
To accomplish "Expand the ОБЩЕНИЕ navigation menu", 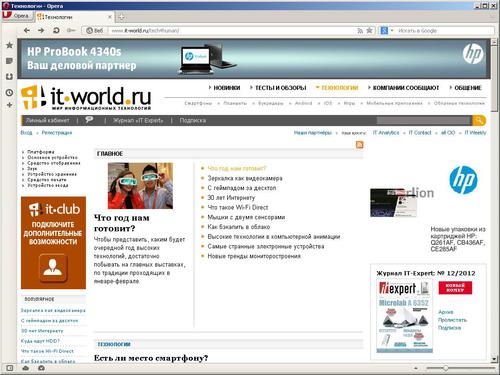I will pos(465,88).
